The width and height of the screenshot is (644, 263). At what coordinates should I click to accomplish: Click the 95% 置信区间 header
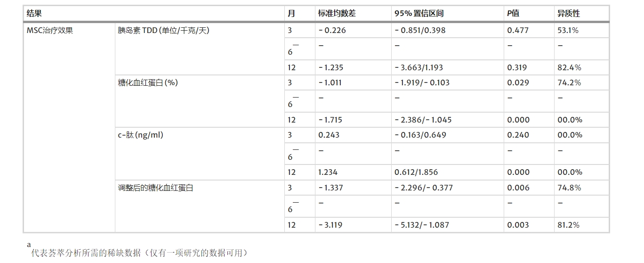(419, 14)
